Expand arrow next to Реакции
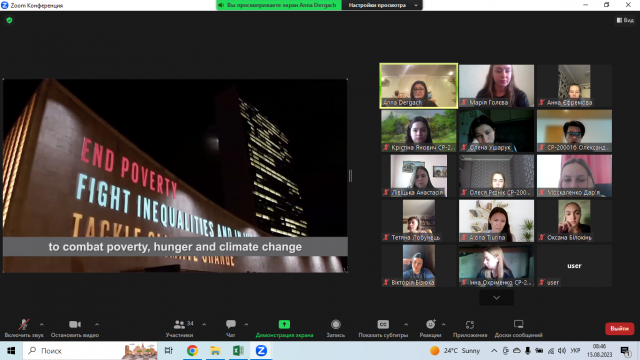This screenshot has width=640, height=360. coord(443,324)
